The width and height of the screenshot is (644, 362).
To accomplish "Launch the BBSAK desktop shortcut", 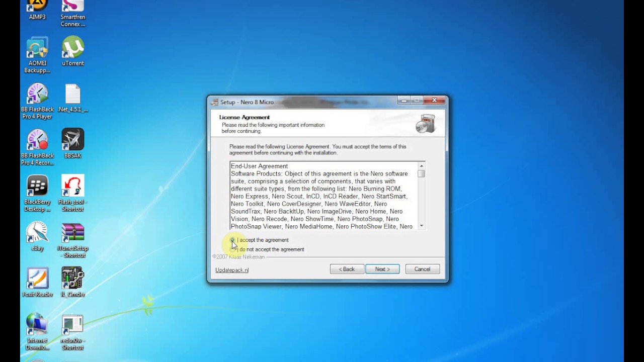I will [x=72, y=143].
